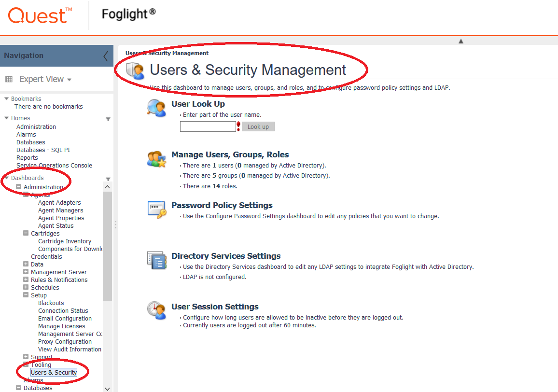Open Agent Status dashboard
Viewport: 558px width, 392px height.
tap(56, 226)
